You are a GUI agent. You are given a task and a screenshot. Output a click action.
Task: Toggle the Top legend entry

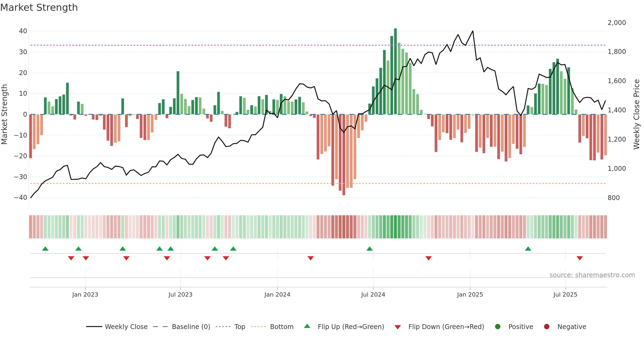(230, 327)
